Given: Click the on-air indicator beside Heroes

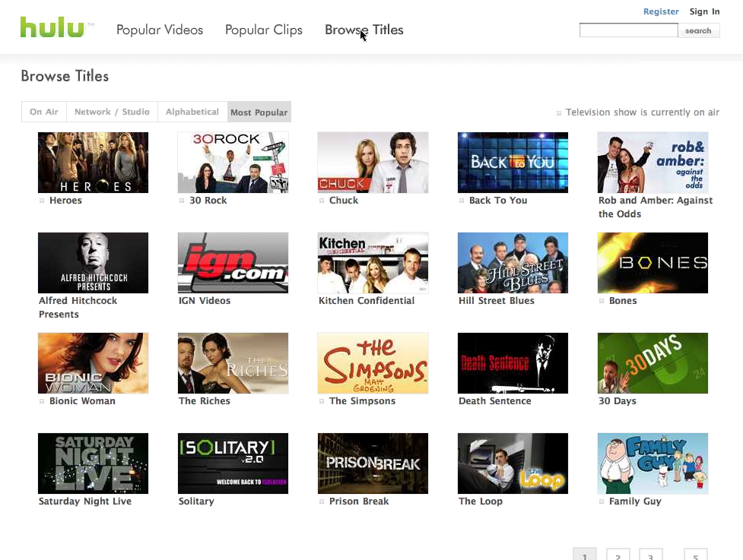Looking at the screenshot, I should (42, 201).
